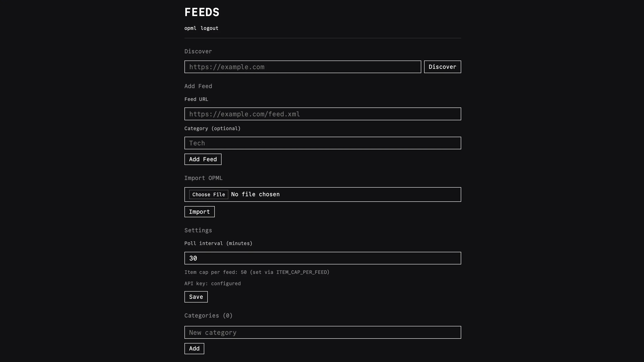Click the Import button
Screen dimensions: 644x362
(x=199, y=212)
